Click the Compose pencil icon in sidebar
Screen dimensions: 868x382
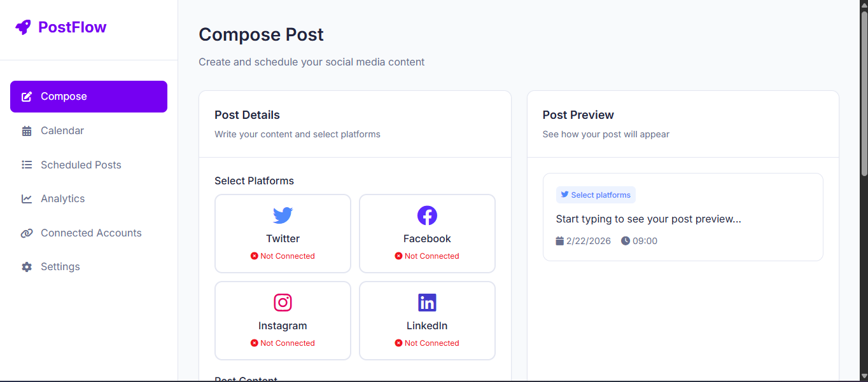26,96
